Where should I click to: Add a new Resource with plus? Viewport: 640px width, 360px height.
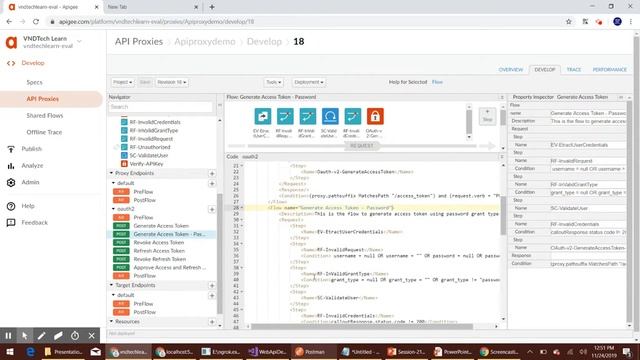[x=212, y=322]
